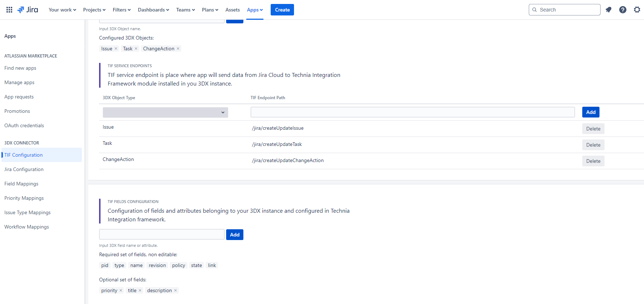
Task: Click Add for the 3DX field name
Action: [x=235, y=235]
